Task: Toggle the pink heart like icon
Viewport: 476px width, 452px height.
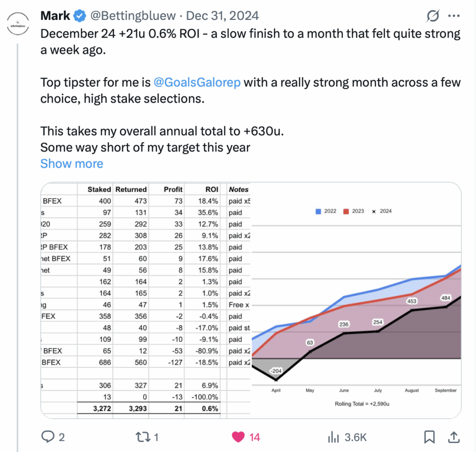Action: 238,437
